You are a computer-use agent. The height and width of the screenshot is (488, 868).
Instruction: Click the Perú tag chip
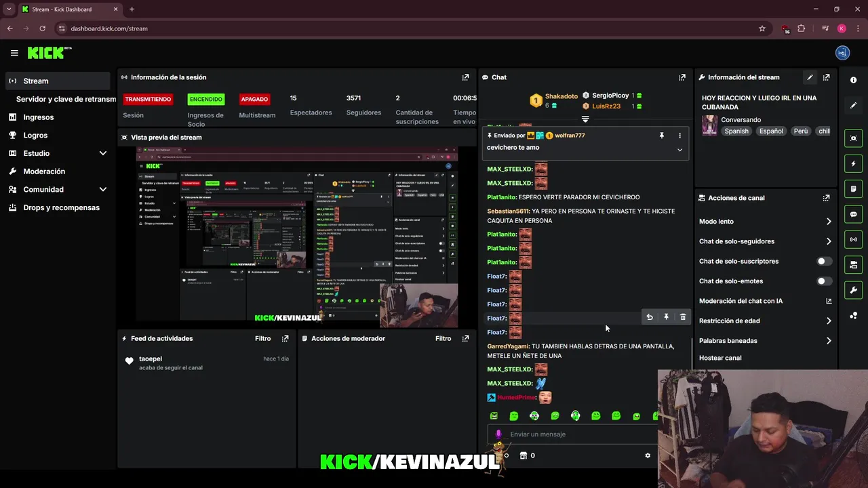(801, 131)
